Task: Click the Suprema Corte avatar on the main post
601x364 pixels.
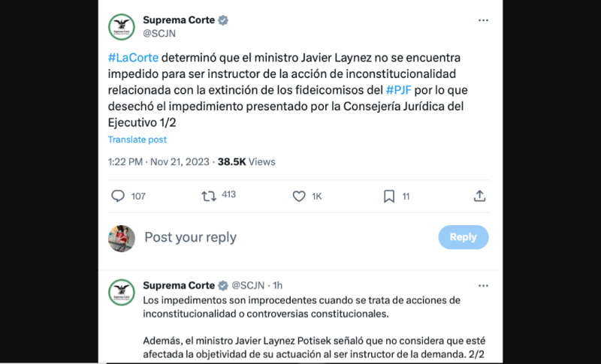Action: [x=122, y=26]
